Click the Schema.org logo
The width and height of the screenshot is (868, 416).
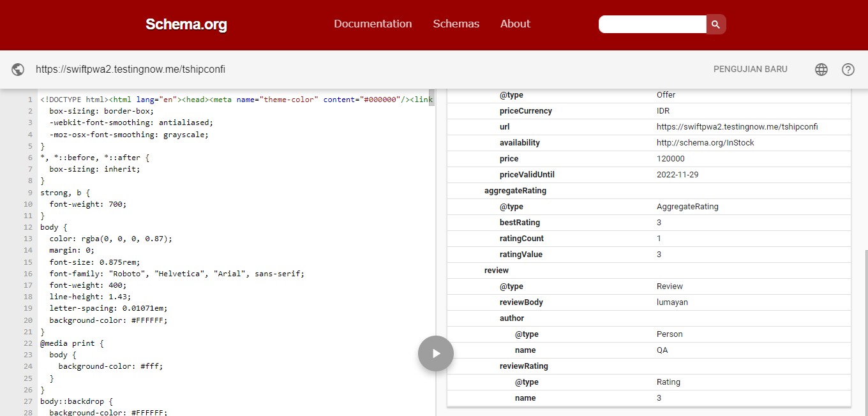point(186,24)
